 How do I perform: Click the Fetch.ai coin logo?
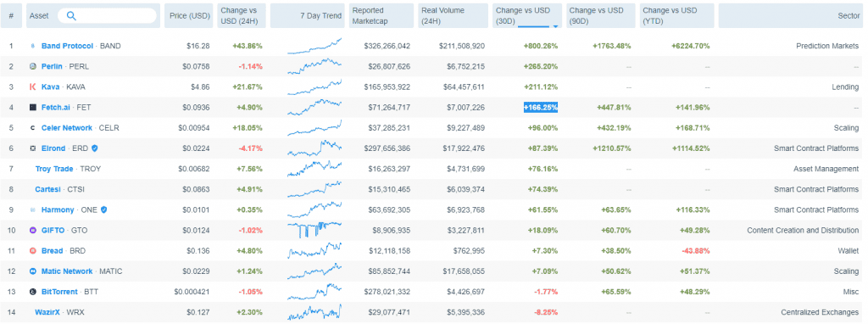[33, 108]
